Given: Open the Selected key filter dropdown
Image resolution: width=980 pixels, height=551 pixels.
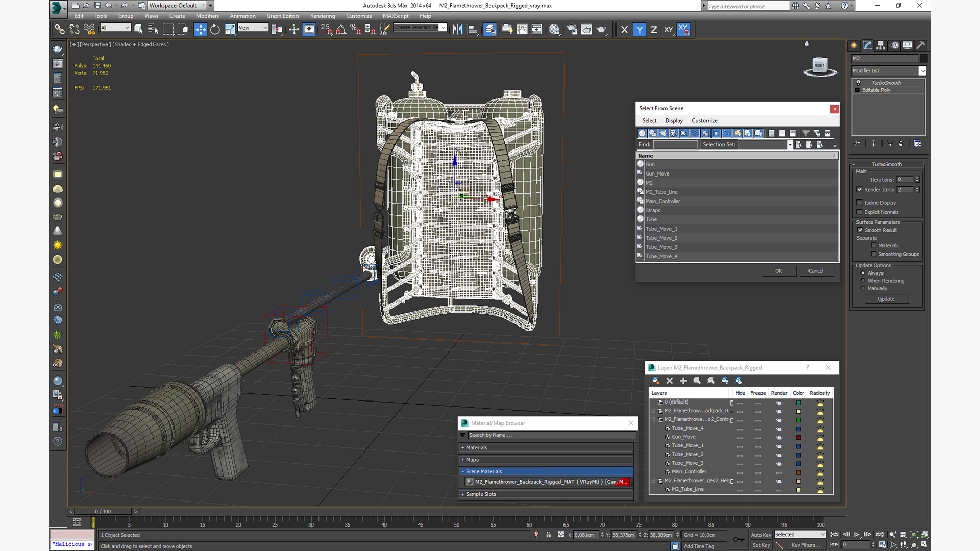Looking at the screenshot, I should click(x=800, y=534).
